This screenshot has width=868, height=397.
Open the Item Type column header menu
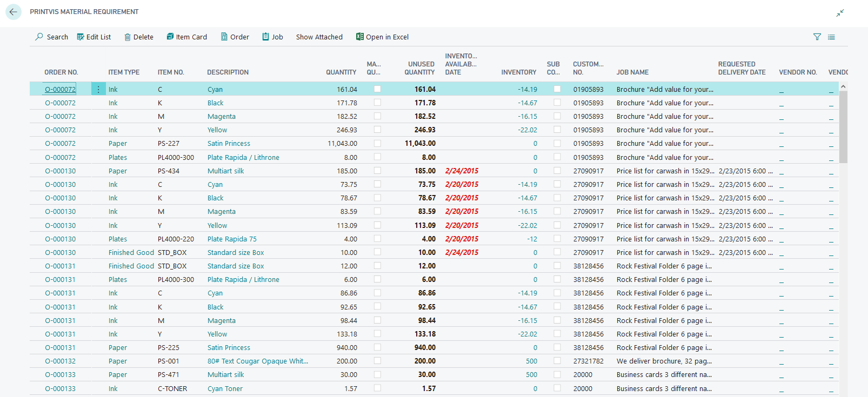124,72
